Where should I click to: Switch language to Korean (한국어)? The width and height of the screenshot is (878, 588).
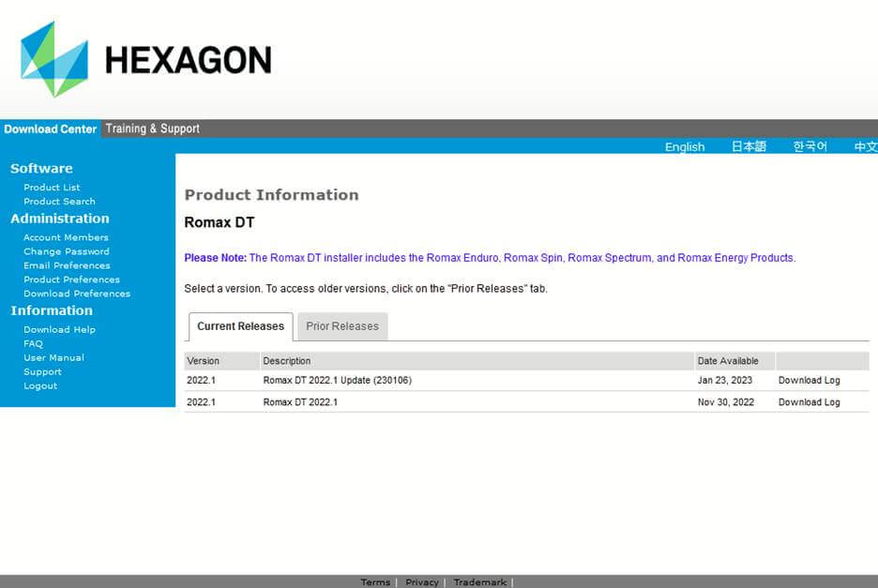click(x=810, y=146)
